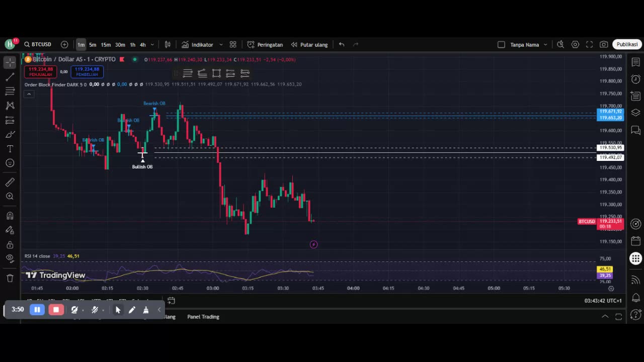Open the Indikator menu

(197, 45)
